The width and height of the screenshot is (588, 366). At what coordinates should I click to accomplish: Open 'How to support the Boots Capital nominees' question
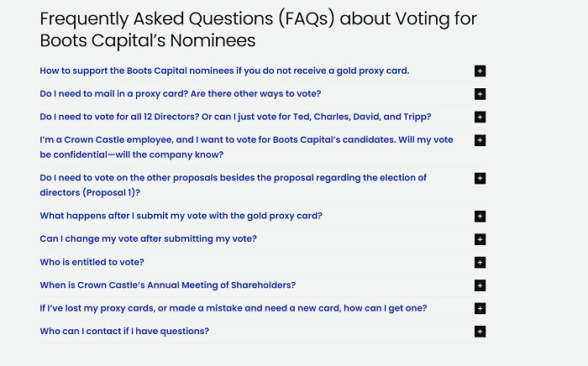(224, 71)
